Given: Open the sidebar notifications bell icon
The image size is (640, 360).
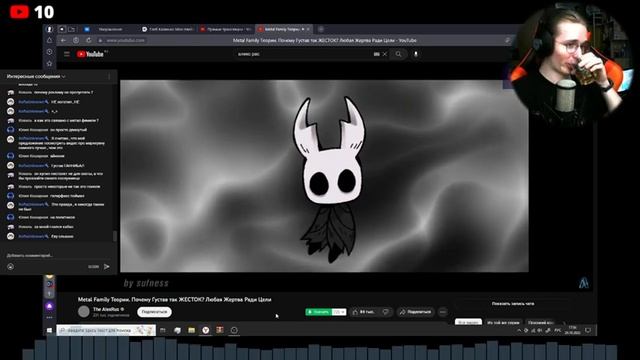Looking at the screenshot, I should pyautogui.click(x=49, y=40).
